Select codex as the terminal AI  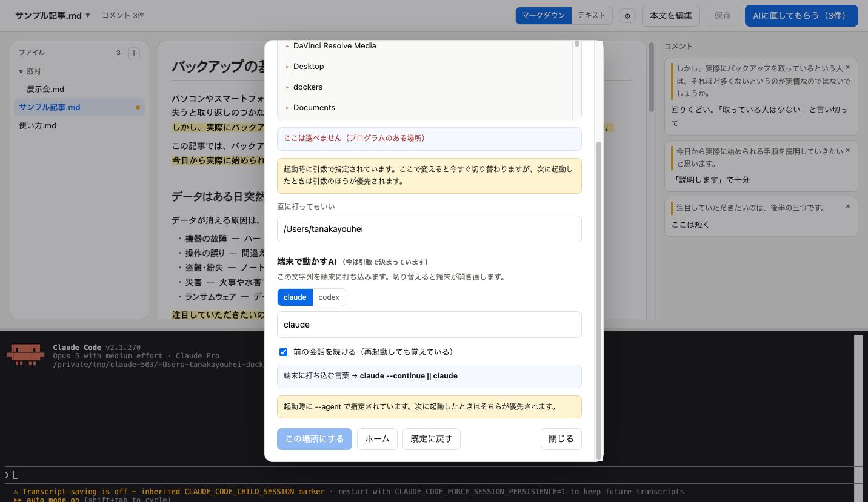point(329,297)
